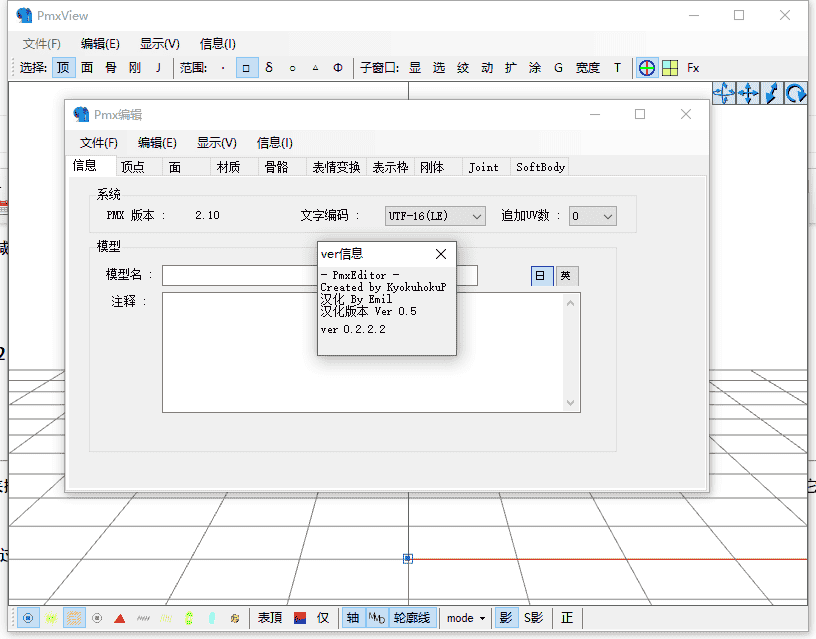Click the 英 language button
Screen dimensions: 816x639
coord(565,275)
